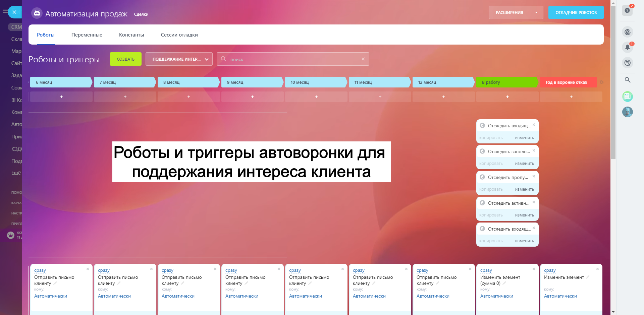
Task: Remove the Отследить заполн... trigger
Action: click(x=534, y=150)
